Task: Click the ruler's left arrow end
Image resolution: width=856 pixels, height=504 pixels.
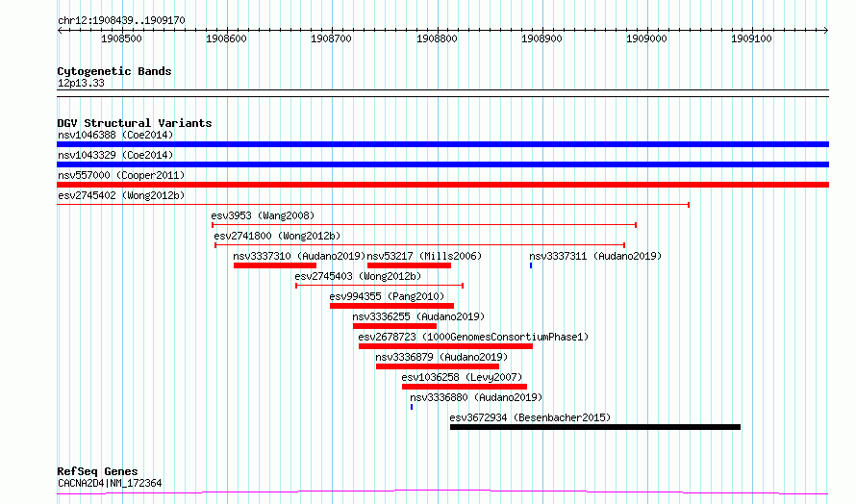Action: click(60, 30)
